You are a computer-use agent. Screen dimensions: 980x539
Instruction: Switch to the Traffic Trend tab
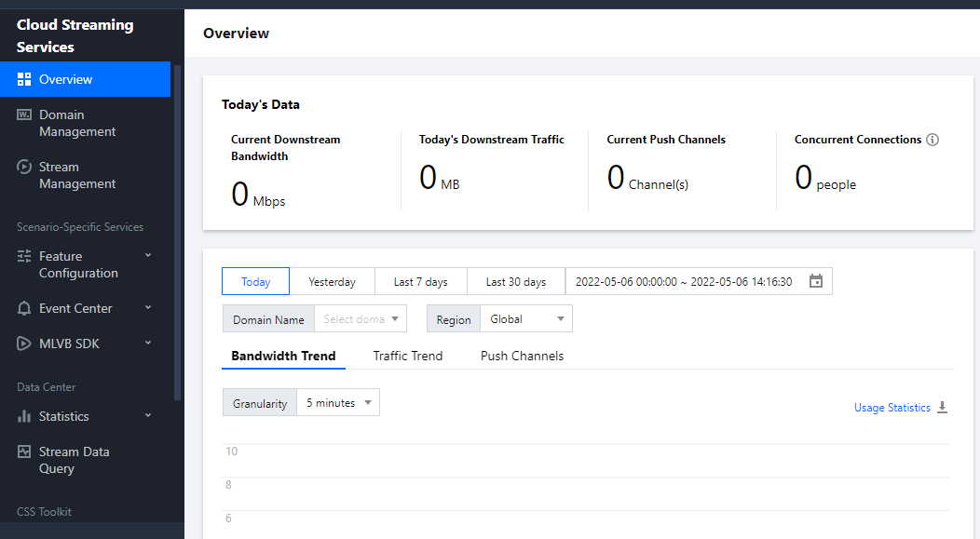pos(408,356)
